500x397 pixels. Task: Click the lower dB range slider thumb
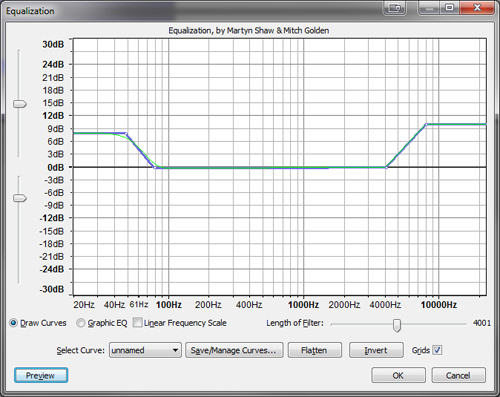pyautogui.click(x=20, y=198)
